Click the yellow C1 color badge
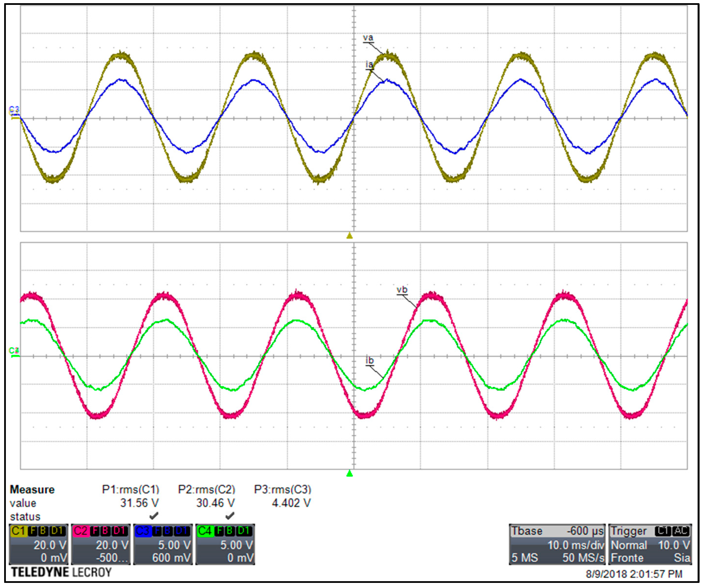 pyautogui.click(x=19, y=531)
